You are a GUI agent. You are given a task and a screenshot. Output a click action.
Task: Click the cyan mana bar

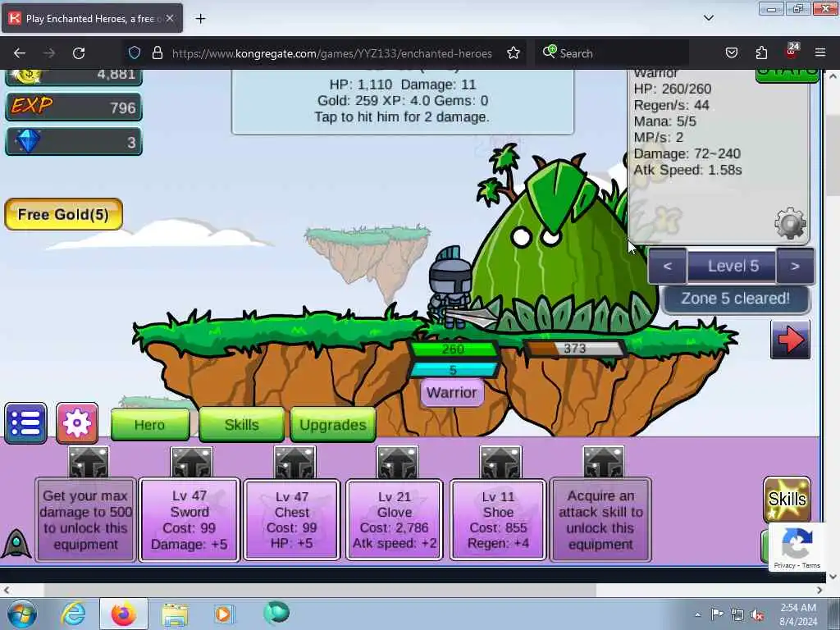453,370
